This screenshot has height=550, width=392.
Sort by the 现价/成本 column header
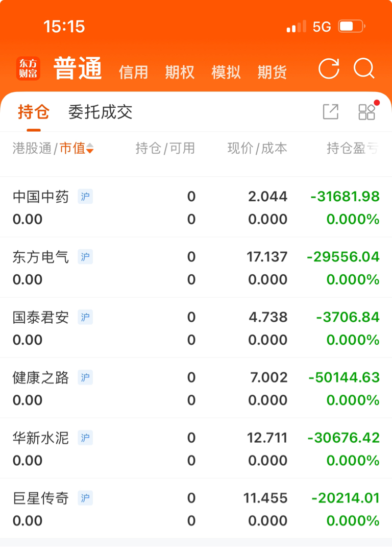tap(257, 148)
